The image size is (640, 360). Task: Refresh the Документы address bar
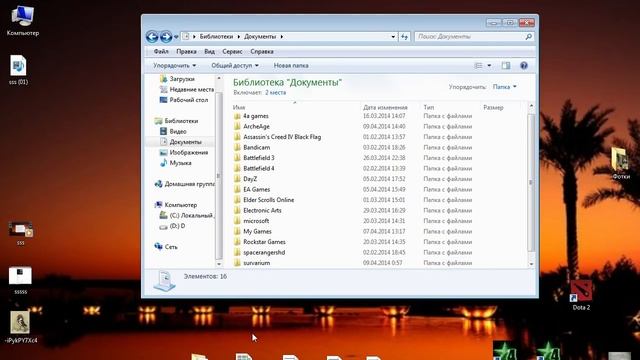(404, 37)
